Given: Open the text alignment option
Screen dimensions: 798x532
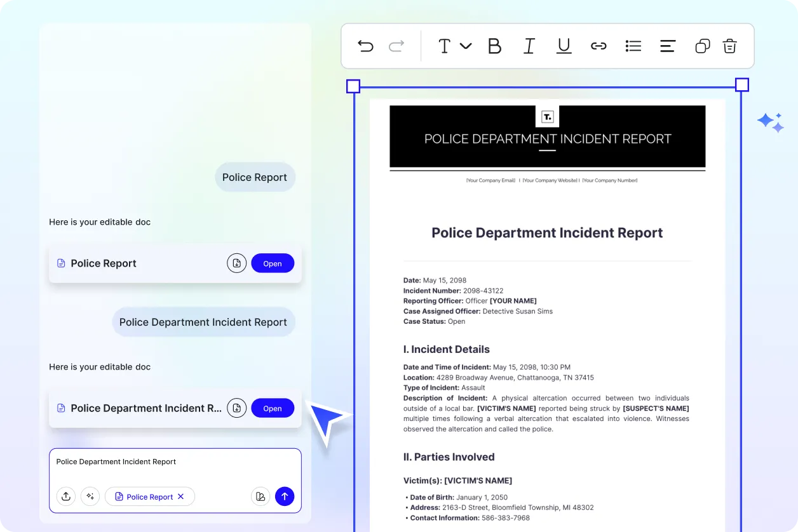Looking at the screenshot, I should 667,46.
